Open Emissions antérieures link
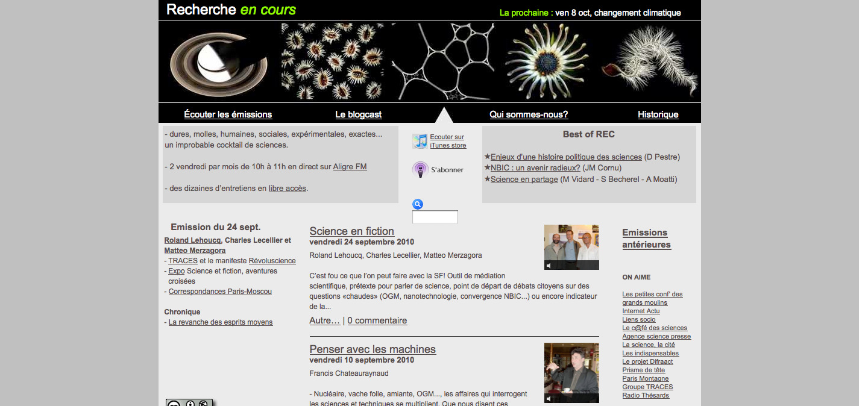The height and width of the screenshot is (406, 868). coord(646,239)
